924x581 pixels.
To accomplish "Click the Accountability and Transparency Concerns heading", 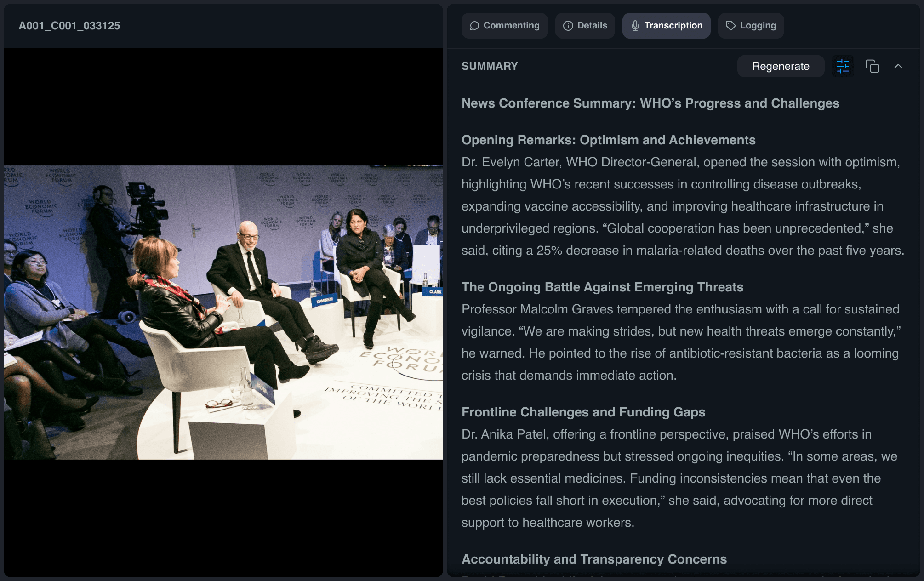I will click(x=594, y=559).
